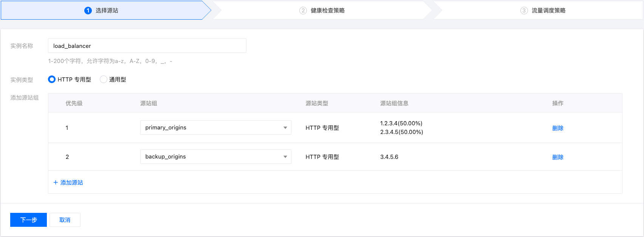Delete the priority 2 origin group

pos(557,157)
